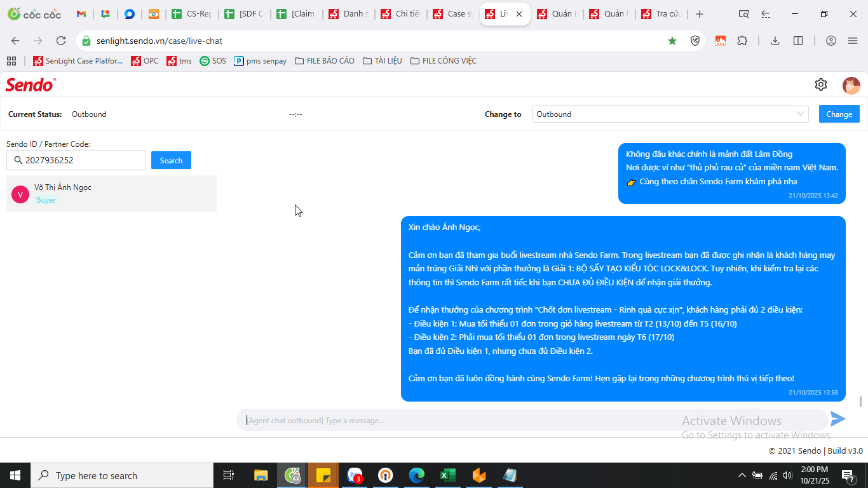Viewport: 868px width, 488px height.
Task: Open SenLight Case Platform bookmark
Action: 78,61
